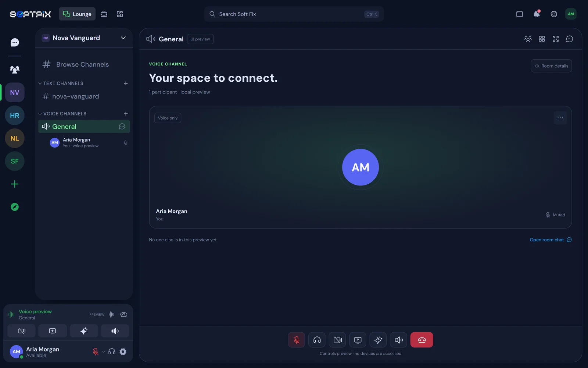This screenshot has width=588, height=368.
Task: Open the friends group icon in sidebar
Action: pyautogui.click(x=15, y=69)
